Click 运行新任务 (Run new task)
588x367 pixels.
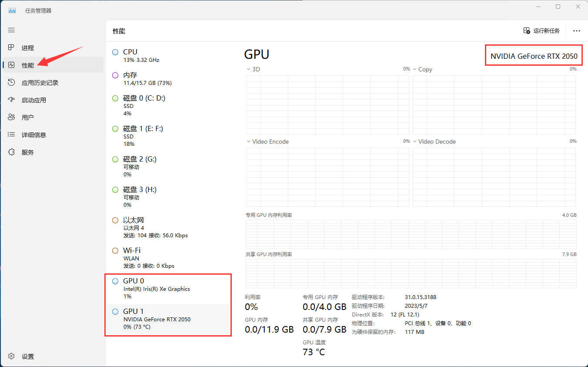[x=541, y=30]
